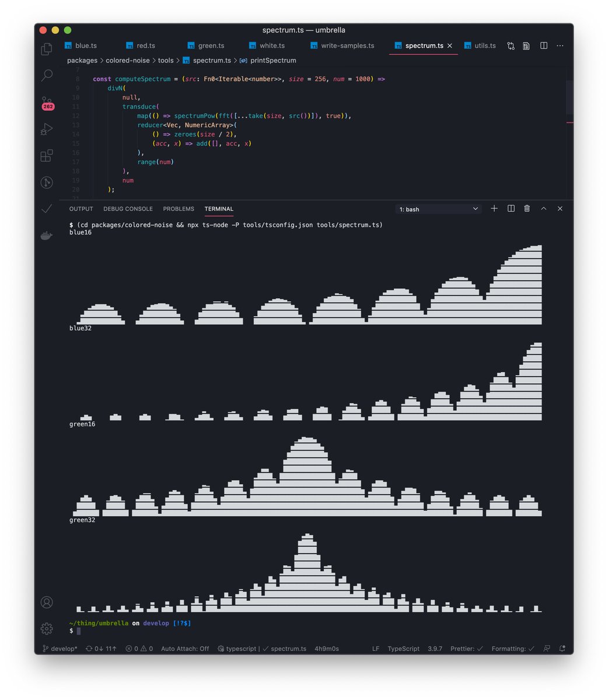This screenshot has width=608, height=700.
Task: Click the TypeScript 3.9.7 version in status bar
Action: point(435,648)
